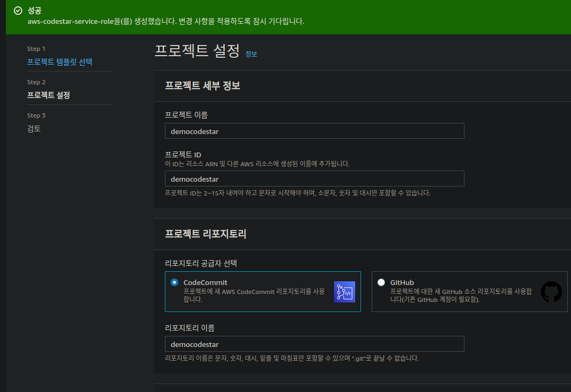The width and height of the screenshot is (571, 392).
Task: Click the 리포지토리 공급자 선택 label
Action: tap(201, 263)
